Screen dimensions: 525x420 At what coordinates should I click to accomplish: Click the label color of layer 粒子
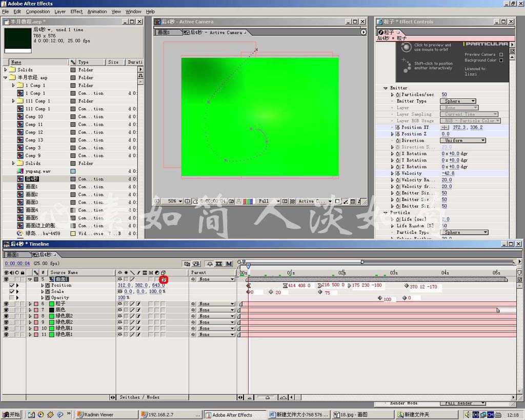pos(36,304)
